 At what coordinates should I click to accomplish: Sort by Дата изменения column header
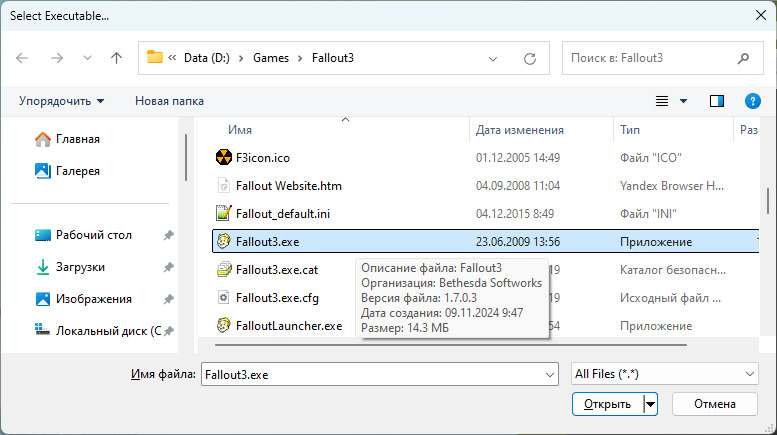tap(520, 130)
